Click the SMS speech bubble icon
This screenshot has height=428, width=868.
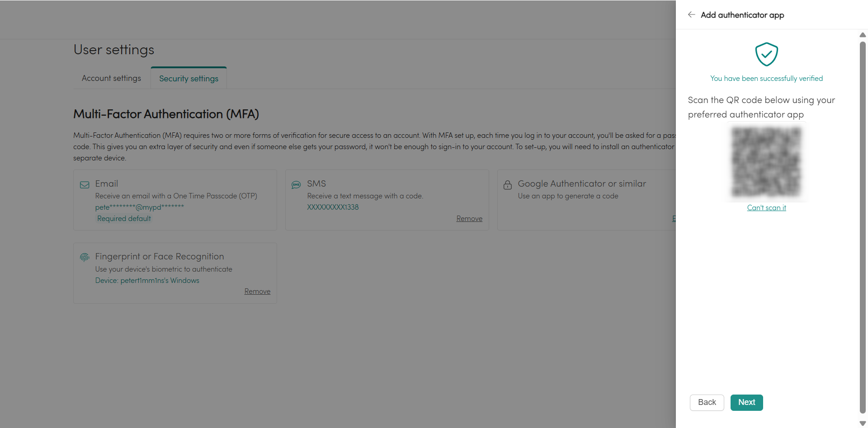296,184
